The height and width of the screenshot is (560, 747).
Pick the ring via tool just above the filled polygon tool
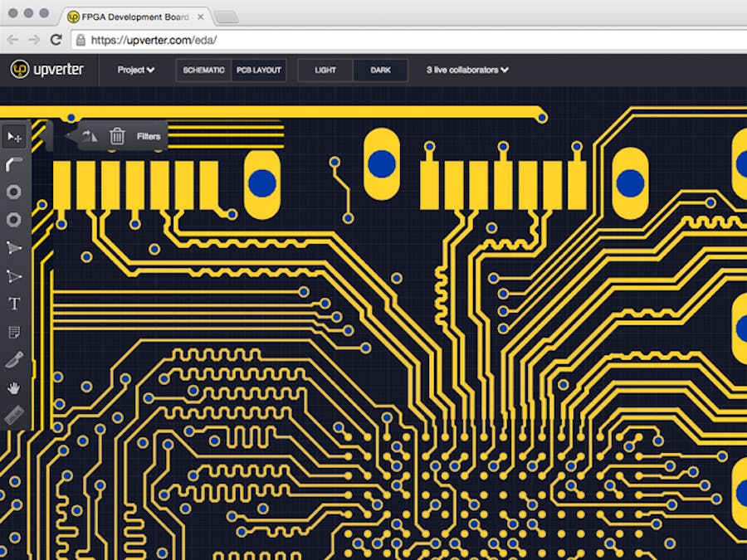(x=14, y=220)
